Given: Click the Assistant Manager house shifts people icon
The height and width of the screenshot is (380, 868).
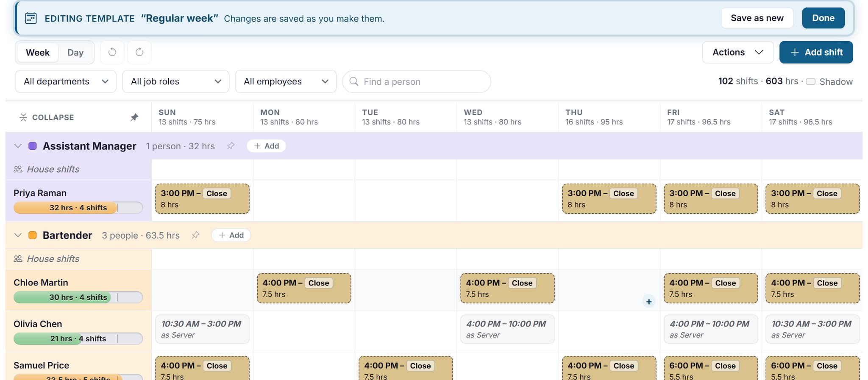Looking at the screenshot, I should [x=18, y=169].
